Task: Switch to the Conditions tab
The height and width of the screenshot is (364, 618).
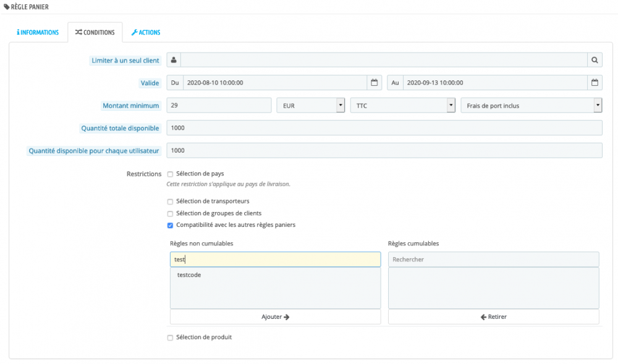Action: 95,32
